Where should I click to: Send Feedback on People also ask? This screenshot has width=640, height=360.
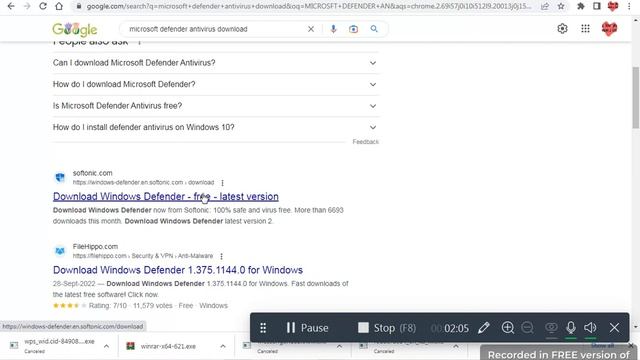[x=366, y=142]
